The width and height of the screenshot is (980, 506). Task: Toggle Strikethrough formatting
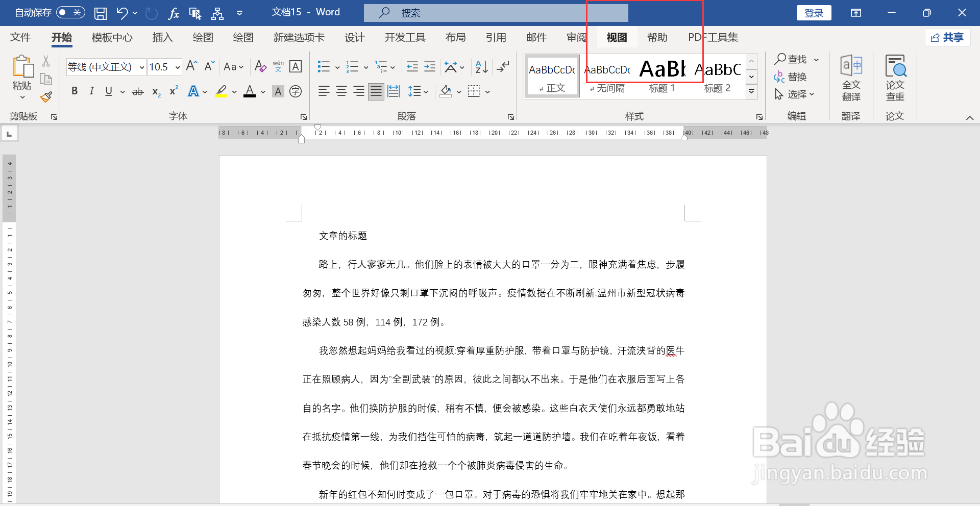pos(138,92)
